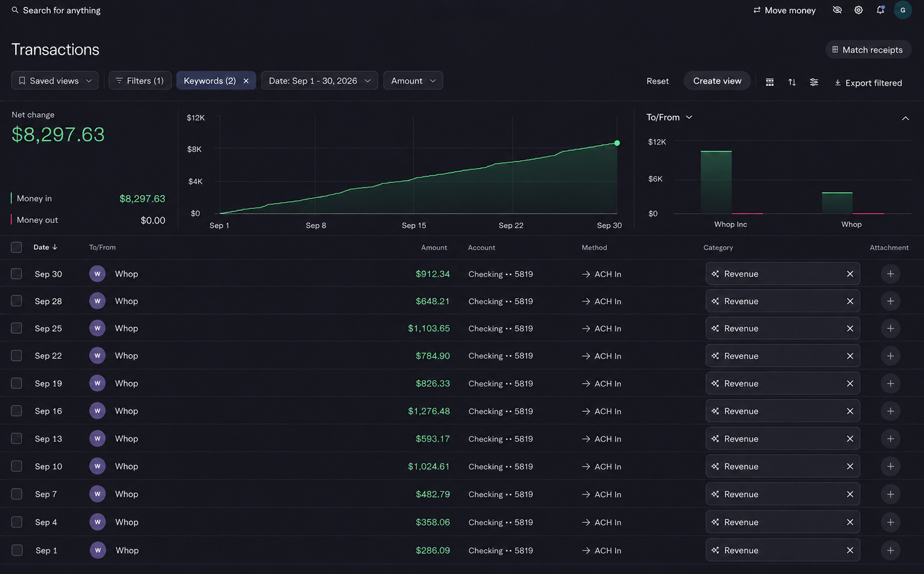Click the To/From column header
924x574 pixels.
[x=102, y=247]
